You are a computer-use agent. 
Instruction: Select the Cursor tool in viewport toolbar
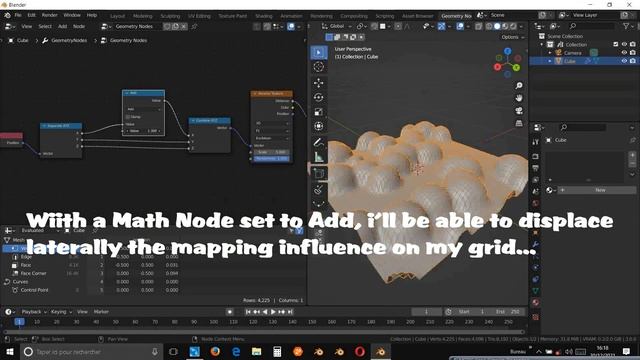[x=319, y=67]
